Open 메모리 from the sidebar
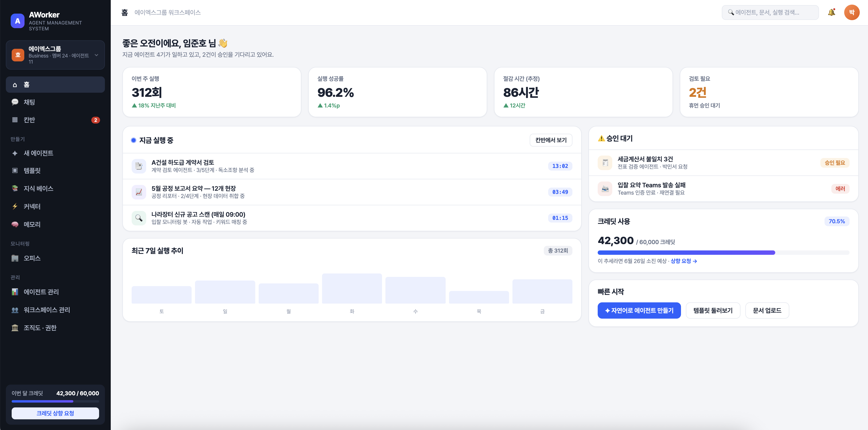Viewport: 868px width, 430px height. [55, 224]
